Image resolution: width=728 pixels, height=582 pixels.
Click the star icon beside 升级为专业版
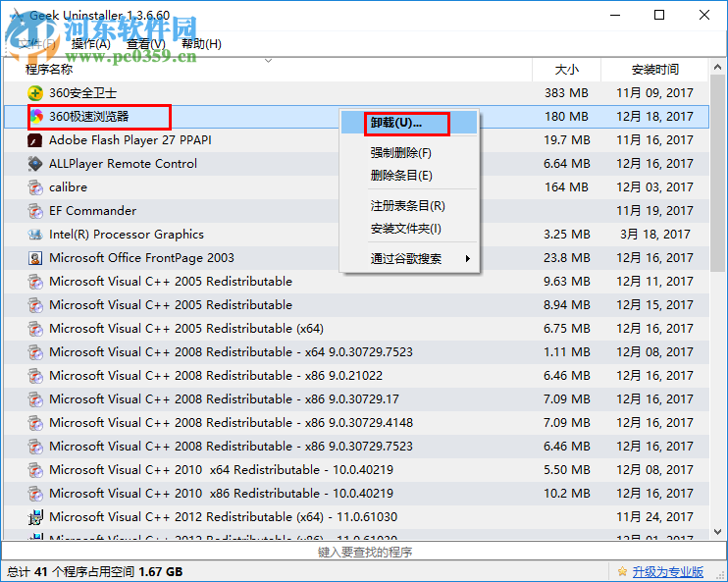tap(622, 572)
